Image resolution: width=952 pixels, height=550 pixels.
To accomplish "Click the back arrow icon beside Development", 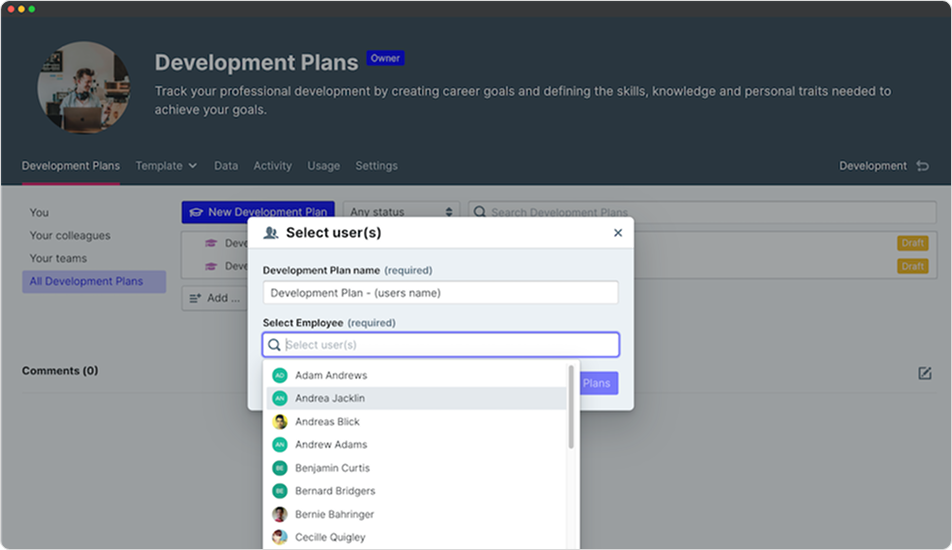I will (x=922, y=166).
